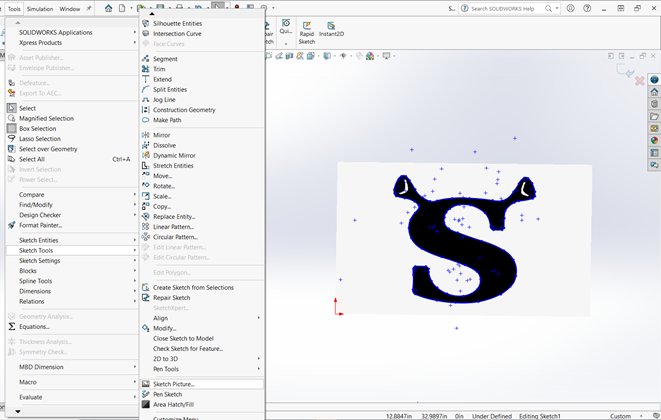Image resolution: width=661 pixels, height=420 pixels.
Task: Open the Simulation menu
Action: coord(40,8)
